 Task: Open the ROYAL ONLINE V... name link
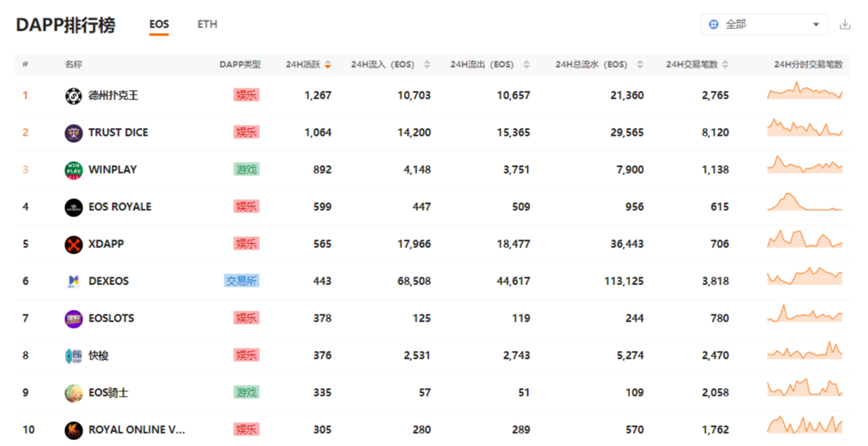136,430
